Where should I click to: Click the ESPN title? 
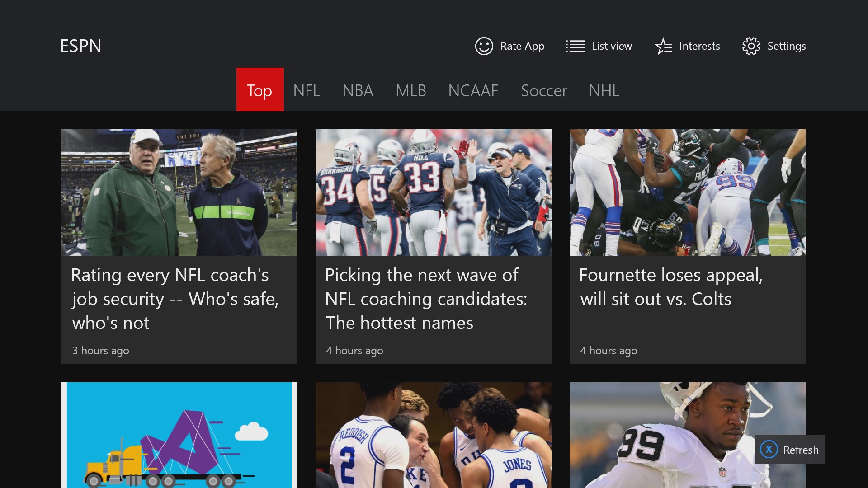[81, 46]
